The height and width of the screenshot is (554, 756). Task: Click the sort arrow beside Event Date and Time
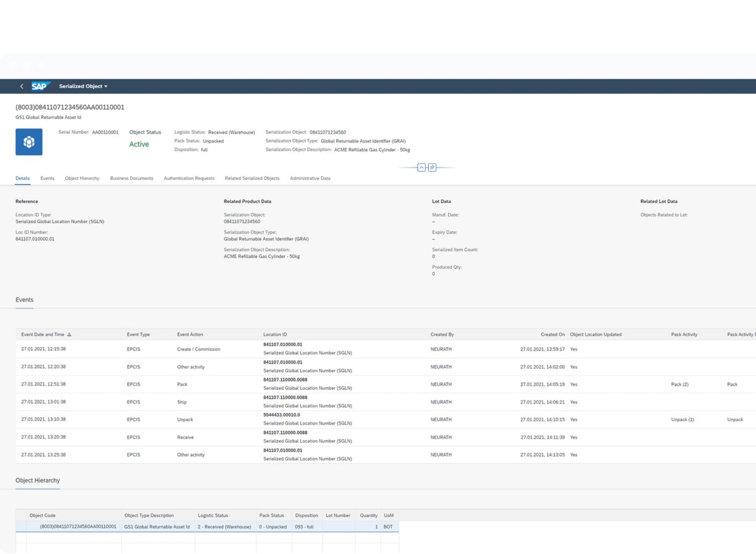point(70,334)
